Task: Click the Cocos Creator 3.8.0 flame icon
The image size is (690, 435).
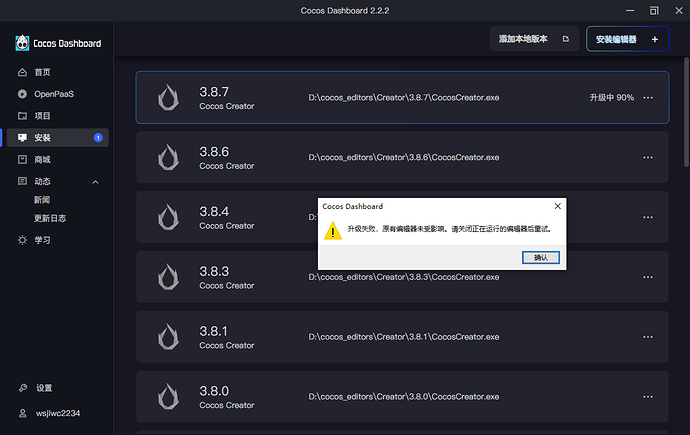Action: click(x=169, y=396)
